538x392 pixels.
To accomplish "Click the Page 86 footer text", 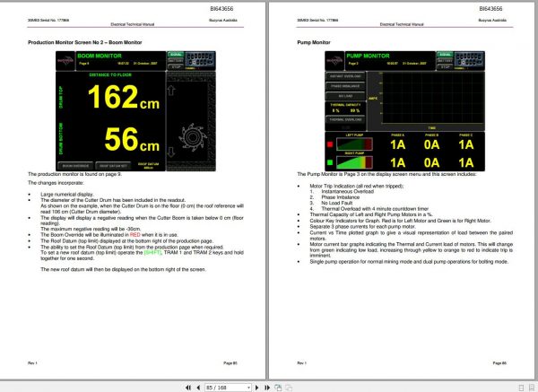I will click(x=499, y=362).
